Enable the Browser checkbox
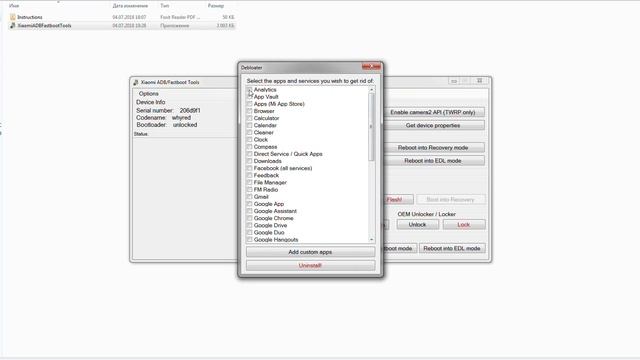 tap(249, 111)
